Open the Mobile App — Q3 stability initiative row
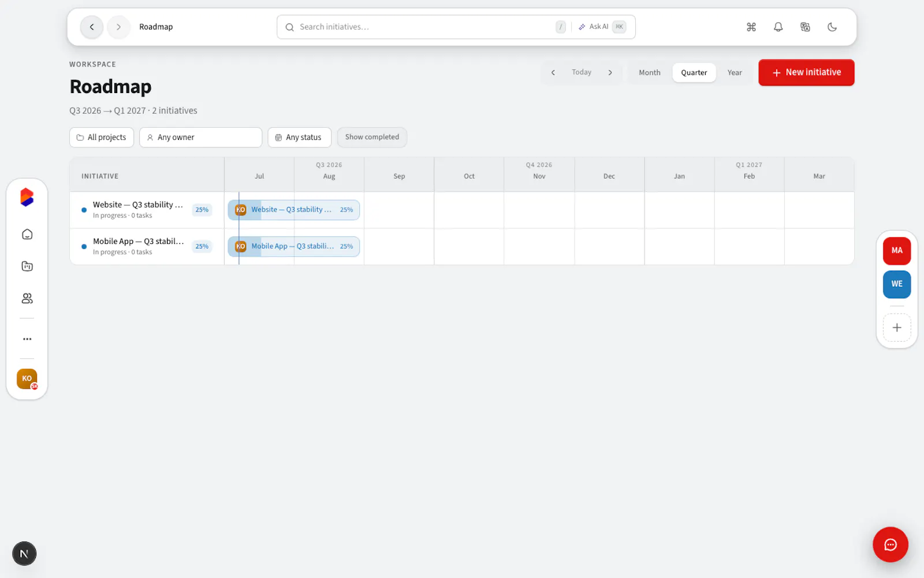This screenshot has width=924, height=578. [x=147, y=247]
